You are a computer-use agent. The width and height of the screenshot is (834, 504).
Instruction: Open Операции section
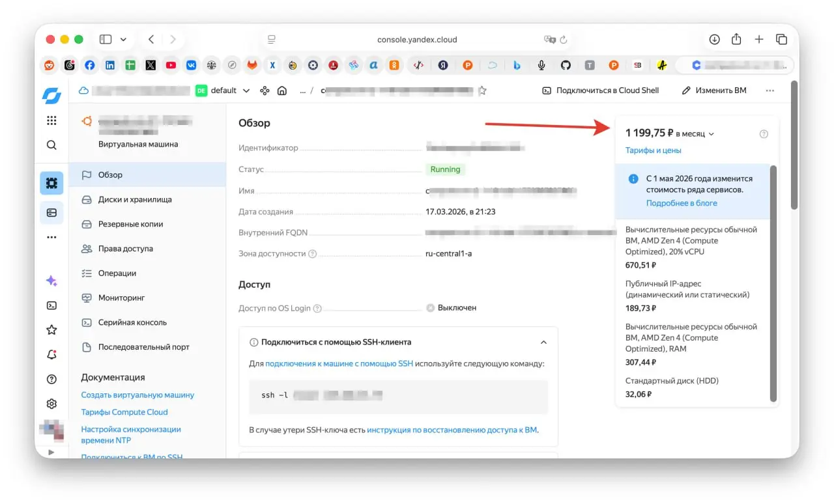(147, 273)
